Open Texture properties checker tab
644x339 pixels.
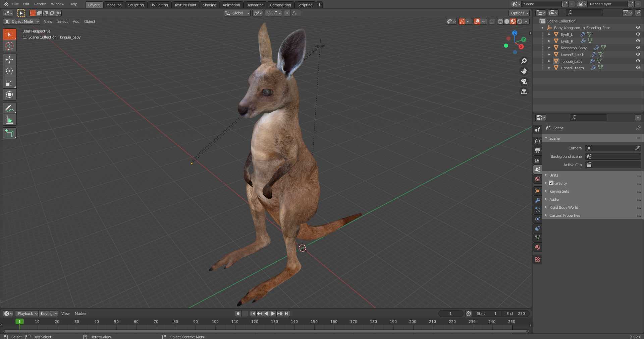coord(538,259)
